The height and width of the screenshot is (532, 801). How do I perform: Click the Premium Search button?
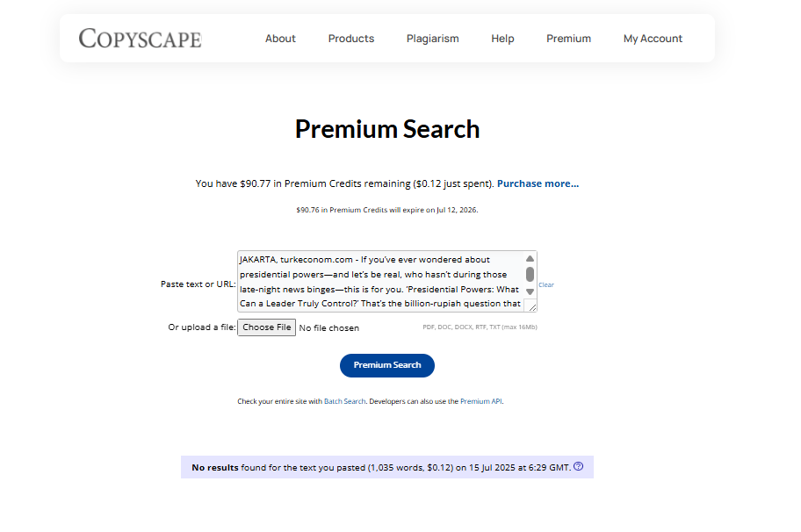pos(387,365)
